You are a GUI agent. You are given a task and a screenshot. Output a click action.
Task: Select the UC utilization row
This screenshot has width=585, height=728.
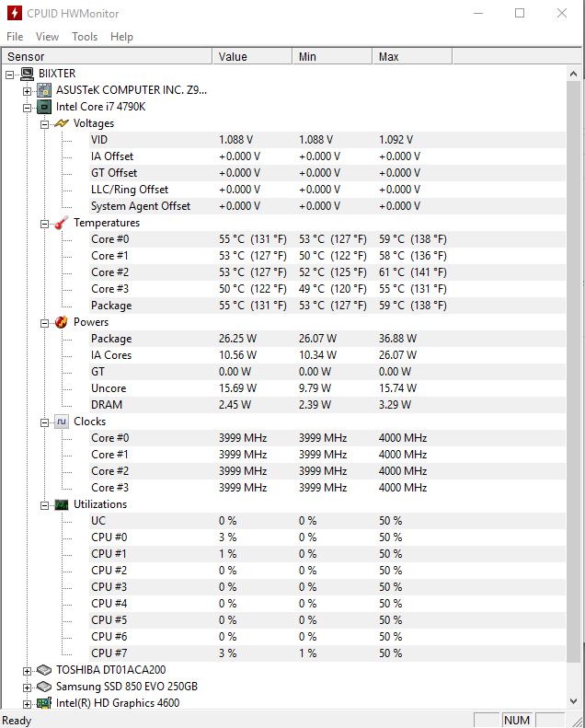[x=327, y=521]
